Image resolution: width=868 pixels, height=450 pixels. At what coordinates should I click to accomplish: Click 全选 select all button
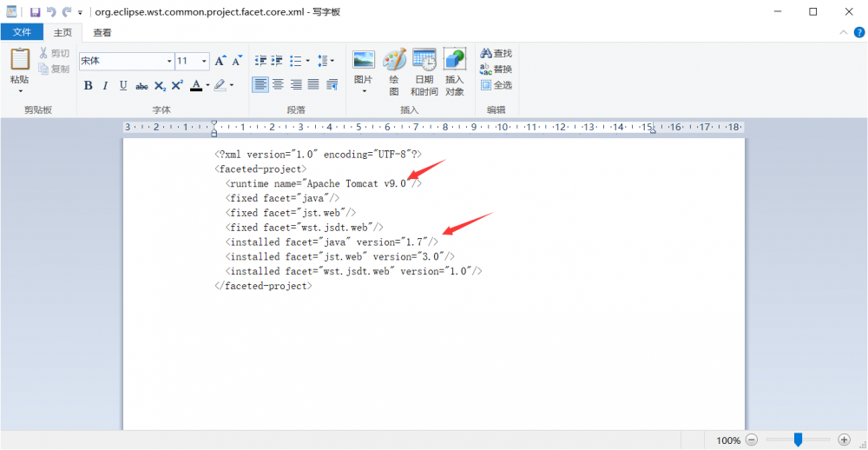[x=496, y=85]
